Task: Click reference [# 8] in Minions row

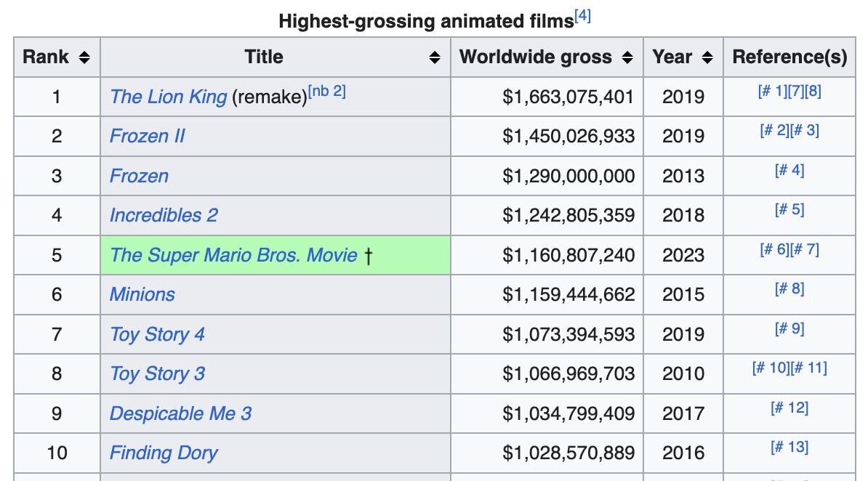Action: tap(789, 289)
